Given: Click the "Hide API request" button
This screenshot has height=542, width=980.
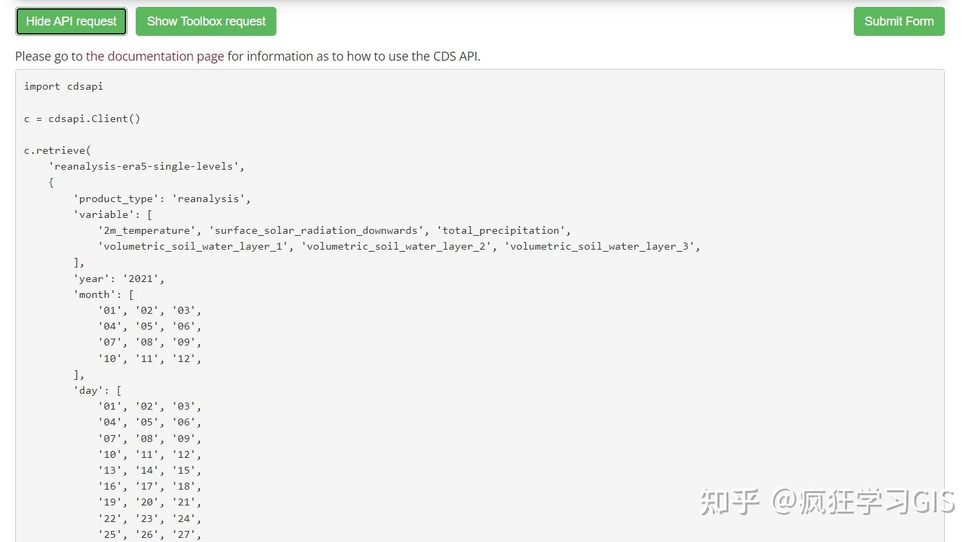Looking at the screenshot, I should tap(71, 21).
